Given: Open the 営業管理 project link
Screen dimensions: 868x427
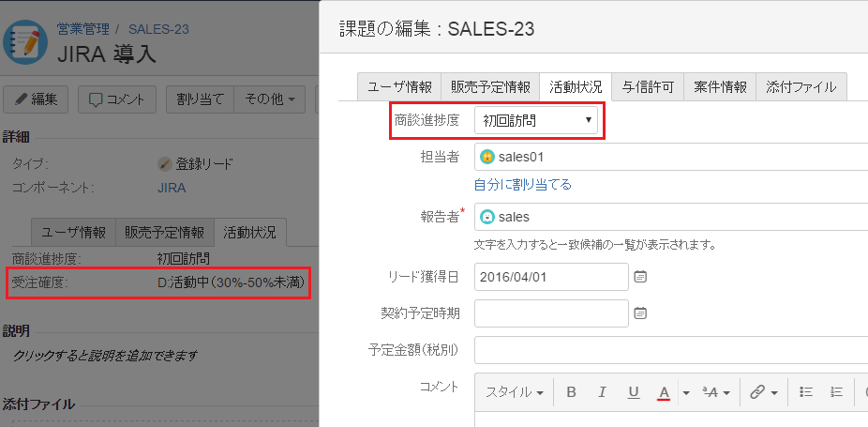Looking at the screenshot, I should coord(83,29).
